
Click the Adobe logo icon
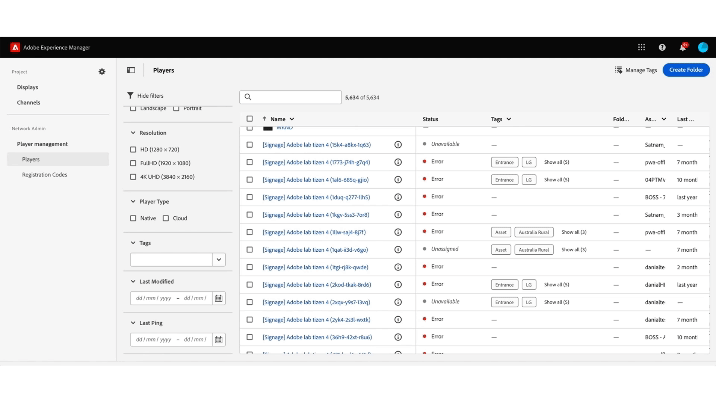point(15,48)
